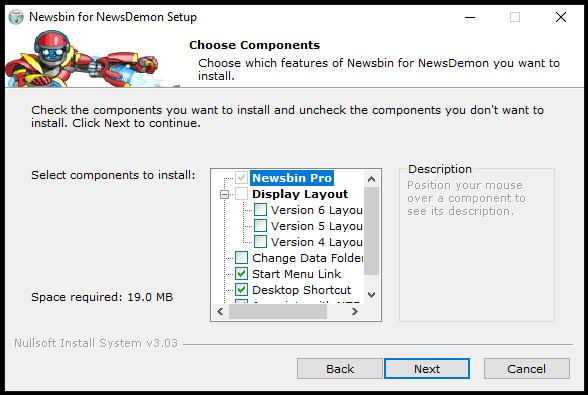Go back with the Back button
This screenshot has height=395, width=588.
click(x=340, y=369)
